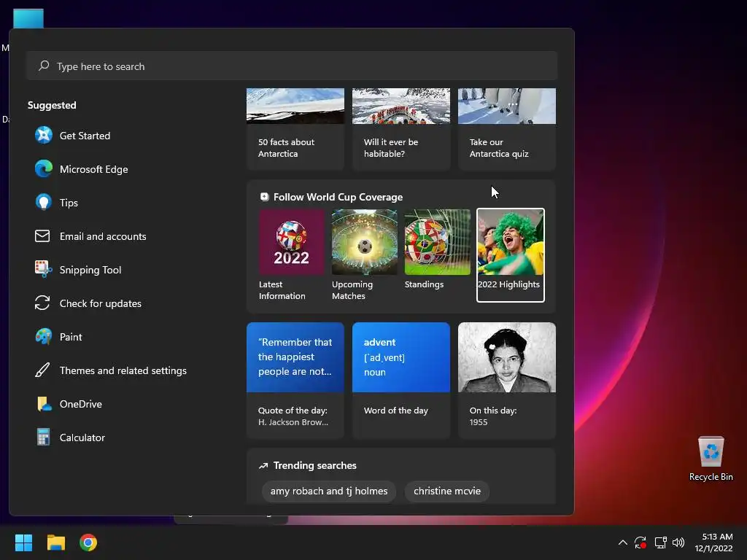Viewport: 747px width, 560px height.
Task: Open the clock showing 5:13 AM
Action: [713, 542]
